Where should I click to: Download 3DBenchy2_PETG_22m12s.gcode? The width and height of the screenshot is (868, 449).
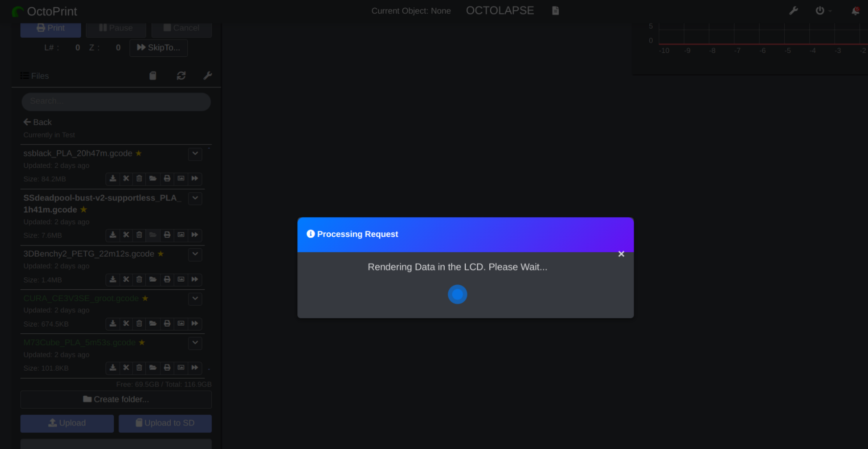point(113,280)
